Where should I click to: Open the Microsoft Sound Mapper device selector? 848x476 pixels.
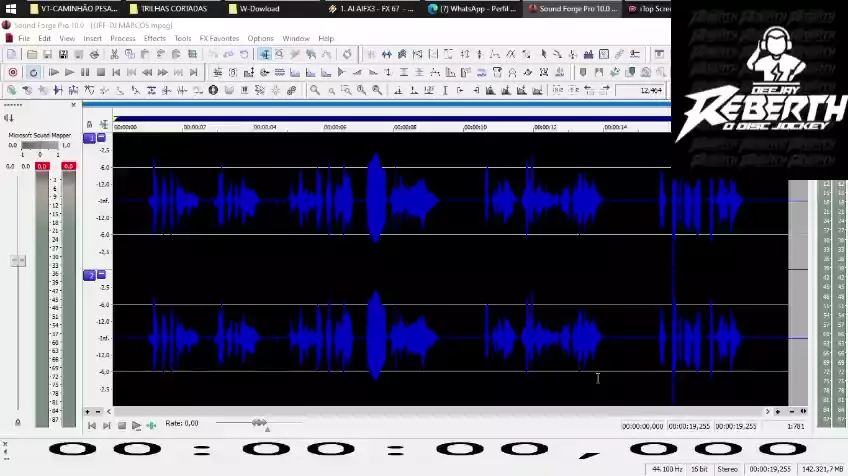coord(40,134)
